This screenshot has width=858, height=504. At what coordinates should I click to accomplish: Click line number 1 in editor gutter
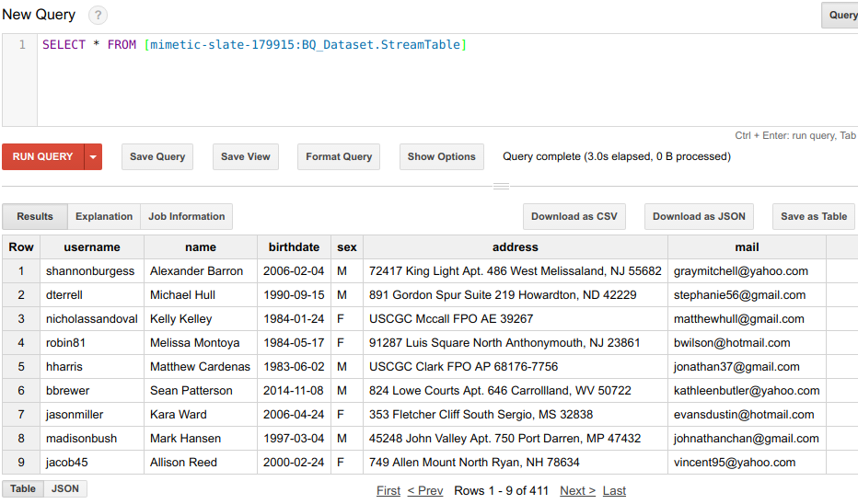pyautogui.click(x=22, y=45)
